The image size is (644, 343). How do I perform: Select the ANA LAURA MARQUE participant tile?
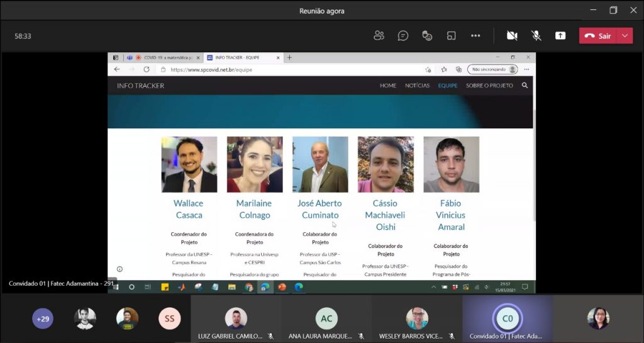coord(326,318)
